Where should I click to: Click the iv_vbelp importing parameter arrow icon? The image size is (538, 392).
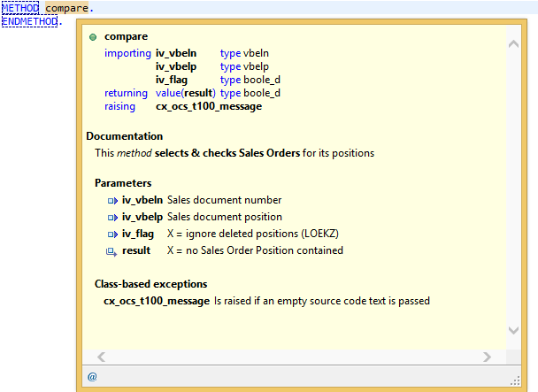(111, 218)
